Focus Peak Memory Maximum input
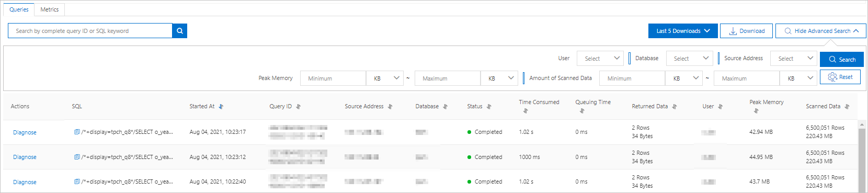Screen dimensions: 868x193 (x=448, y=78)
